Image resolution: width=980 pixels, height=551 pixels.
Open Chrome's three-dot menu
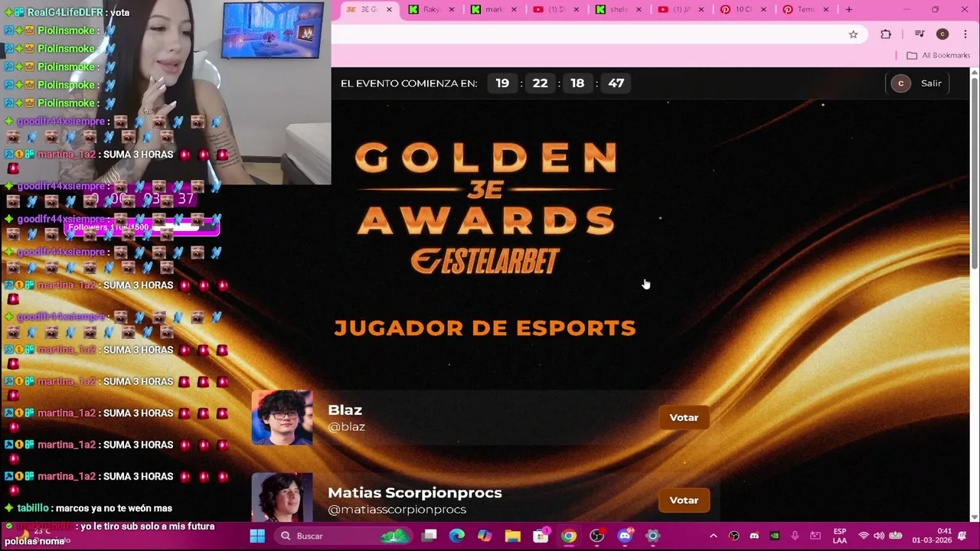pos(965,34)
